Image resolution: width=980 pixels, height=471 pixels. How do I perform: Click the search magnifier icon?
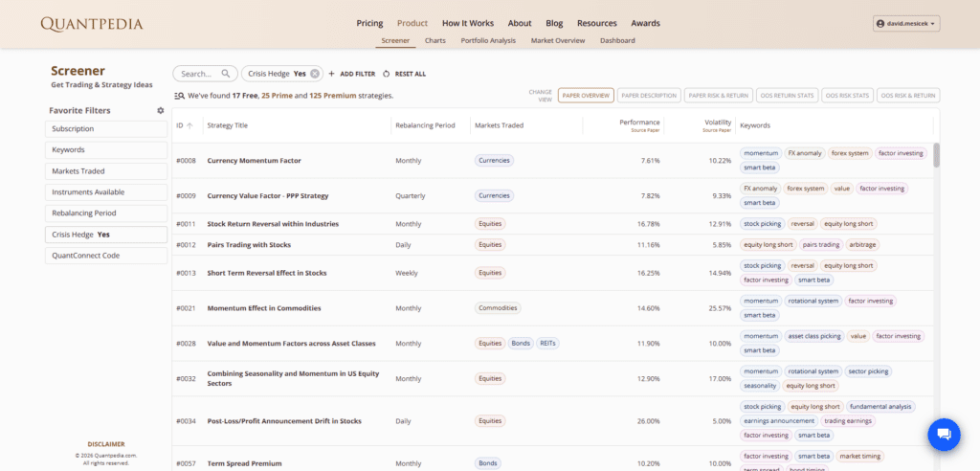coord(227,74)
